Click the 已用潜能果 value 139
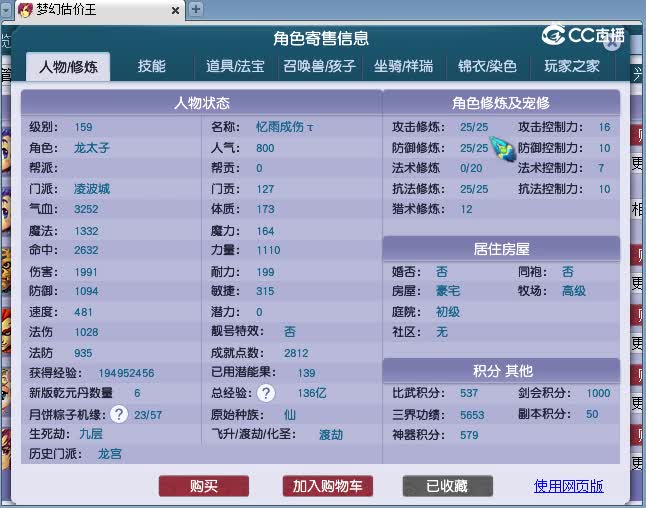 [307, 373]
